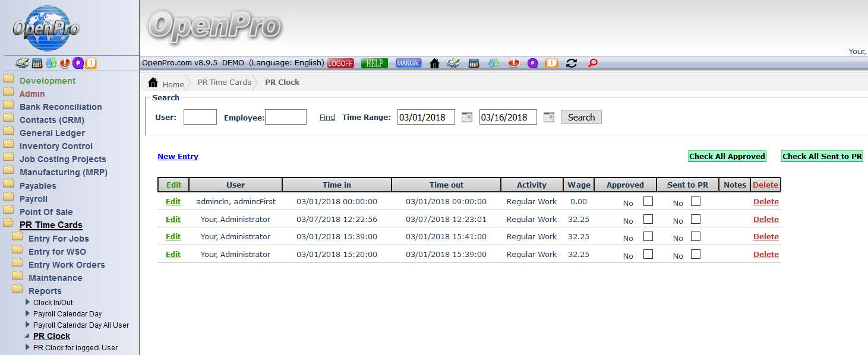Select Entry For Jobs in the sidebar
Image resolution: width=868 pixels, height=355 pixels.
[x=58, y=239]
